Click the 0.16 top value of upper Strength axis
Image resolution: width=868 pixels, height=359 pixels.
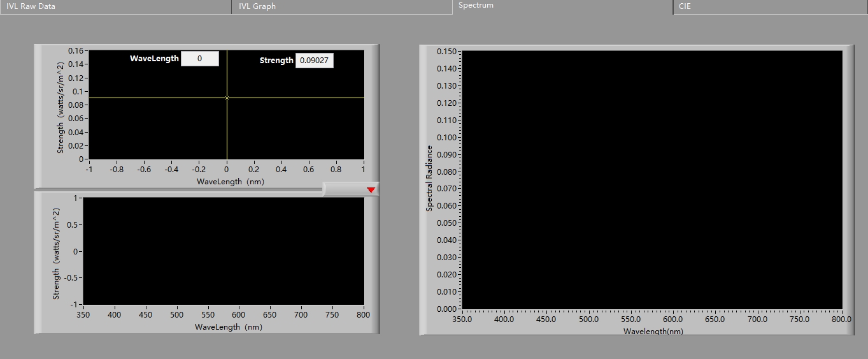(76, 50)
